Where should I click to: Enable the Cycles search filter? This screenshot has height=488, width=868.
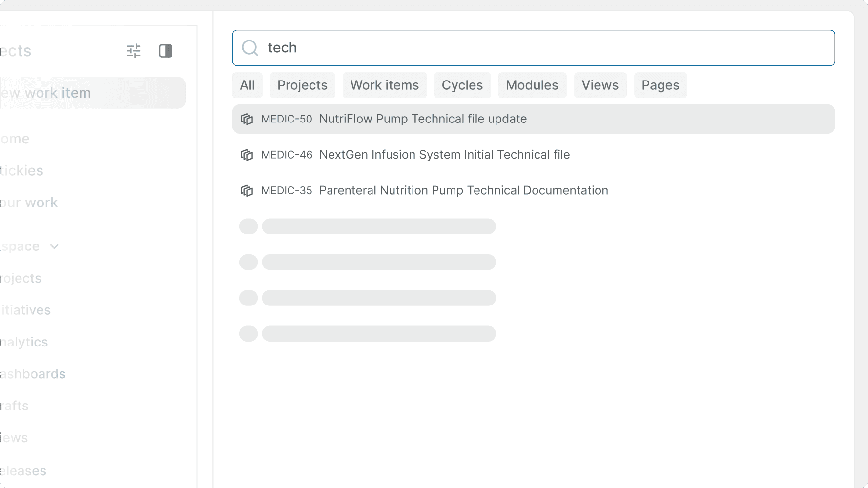pos(462,85)
